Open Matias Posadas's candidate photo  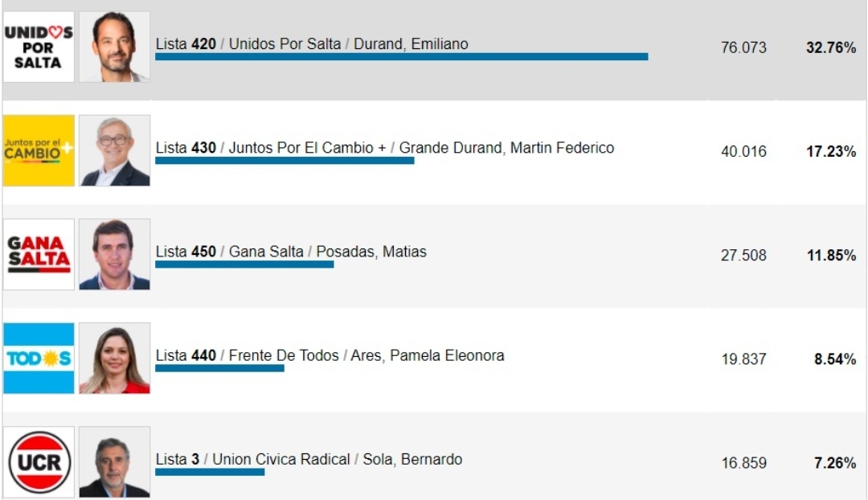(x=115, y=255)
